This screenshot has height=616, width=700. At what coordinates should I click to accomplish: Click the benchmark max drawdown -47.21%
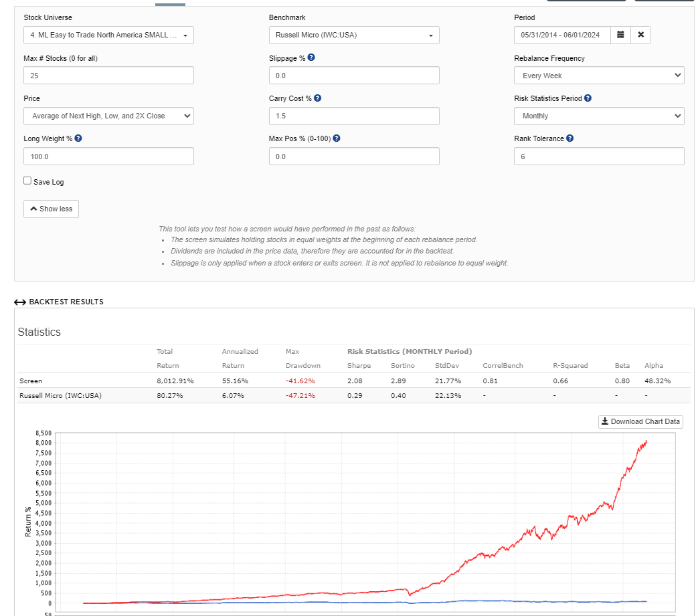(x=300, y=396)
